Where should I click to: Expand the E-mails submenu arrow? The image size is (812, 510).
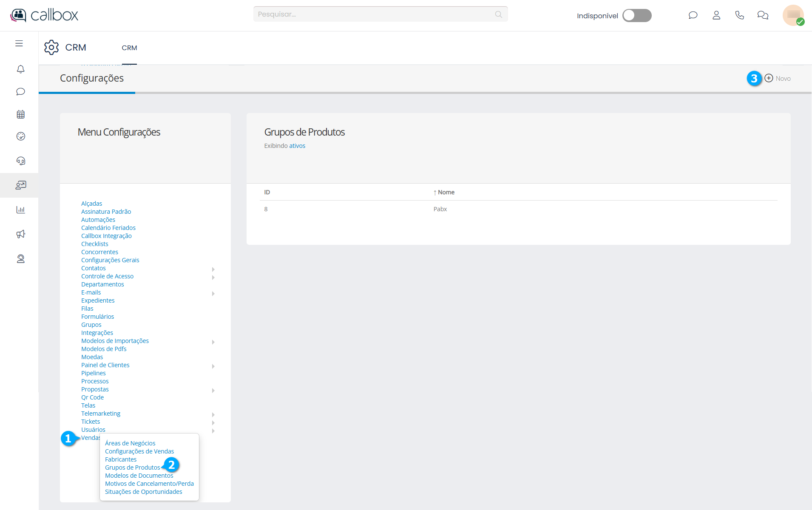tap(213, 293)
